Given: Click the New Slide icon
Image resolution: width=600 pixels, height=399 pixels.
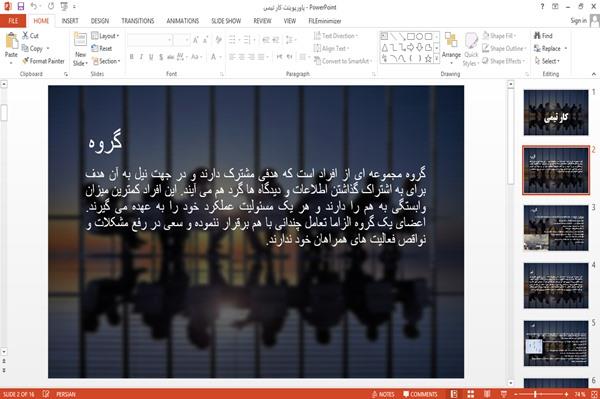Looking at the screenshot, I should (x=80, y=41).
